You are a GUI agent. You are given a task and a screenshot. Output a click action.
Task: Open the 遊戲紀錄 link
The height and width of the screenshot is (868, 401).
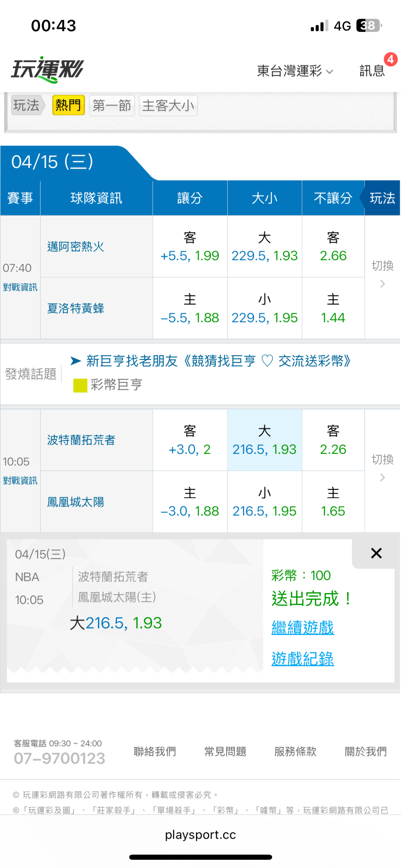303,659
